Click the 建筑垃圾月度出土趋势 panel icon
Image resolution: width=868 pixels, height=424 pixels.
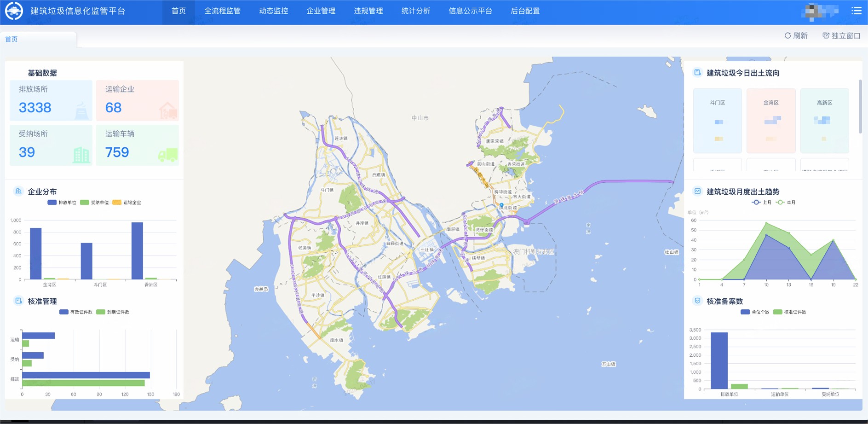(x=696, y=192)
